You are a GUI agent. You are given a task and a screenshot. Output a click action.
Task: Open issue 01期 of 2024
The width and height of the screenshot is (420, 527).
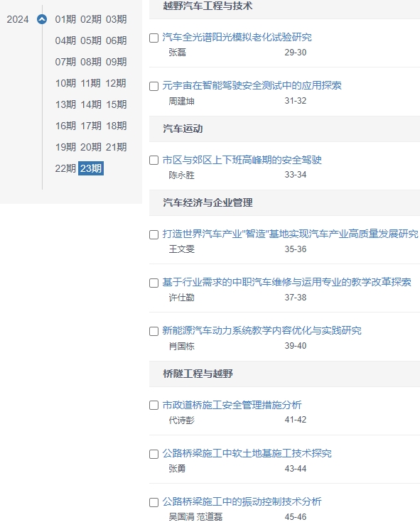coord(65,19)
